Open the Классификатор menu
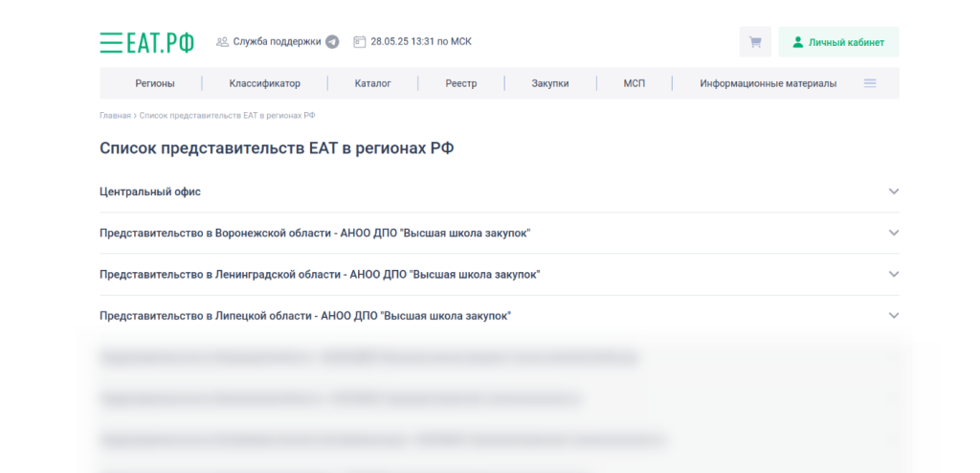 pos(264,83)
